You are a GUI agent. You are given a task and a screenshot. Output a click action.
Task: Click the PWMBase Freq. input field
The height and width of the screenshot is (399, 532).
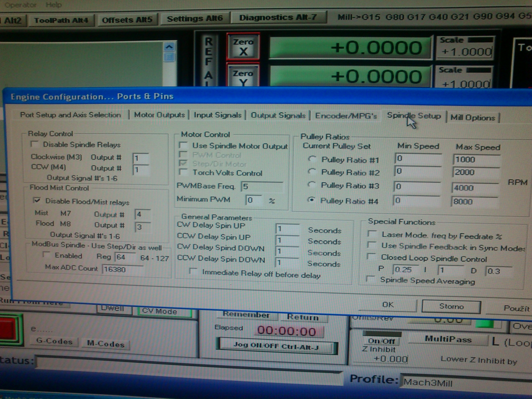coord(262,186)
